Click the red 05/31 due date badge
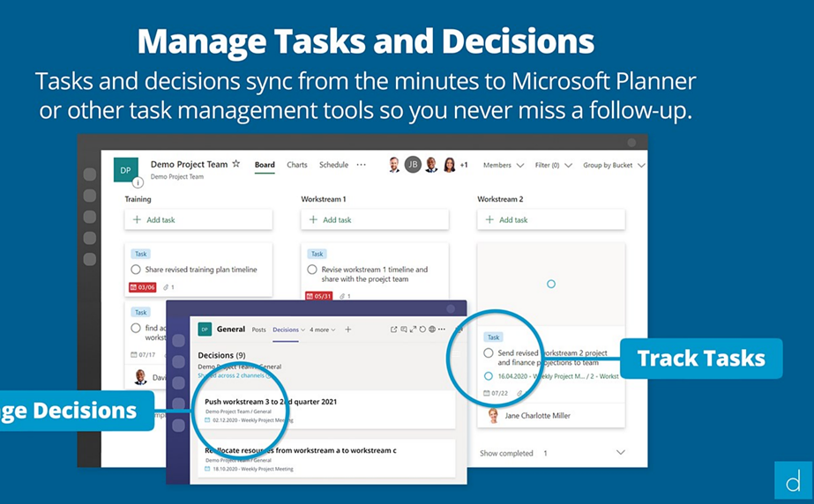The width and height of the screenshot is (814, 504). click(318, 296)
